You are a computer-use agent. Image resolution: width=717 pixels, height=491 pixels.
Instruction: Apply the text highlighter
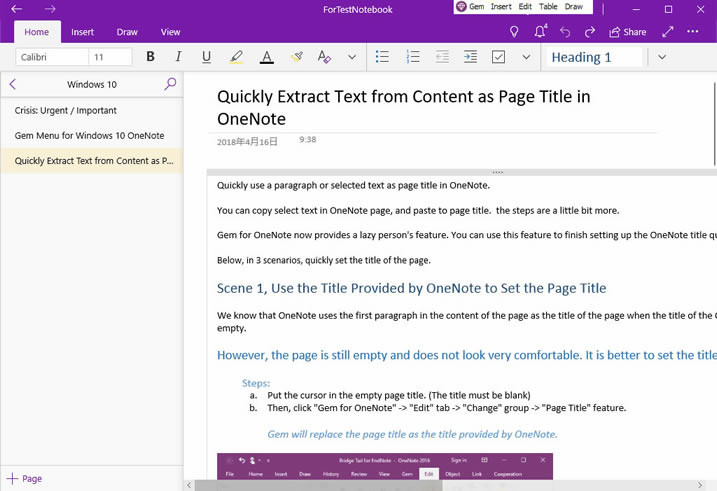pos(236,57)
